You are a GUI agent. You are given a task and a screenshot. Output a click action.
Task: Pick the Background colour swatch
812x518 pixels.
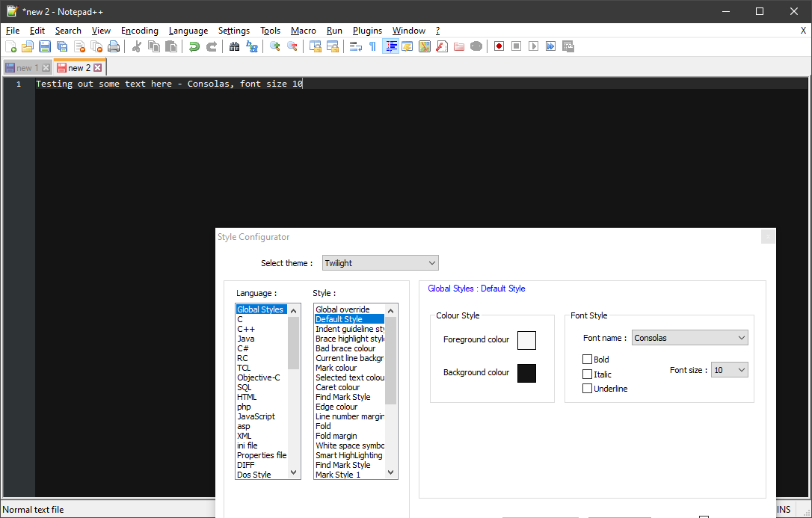tap(526, 373)
